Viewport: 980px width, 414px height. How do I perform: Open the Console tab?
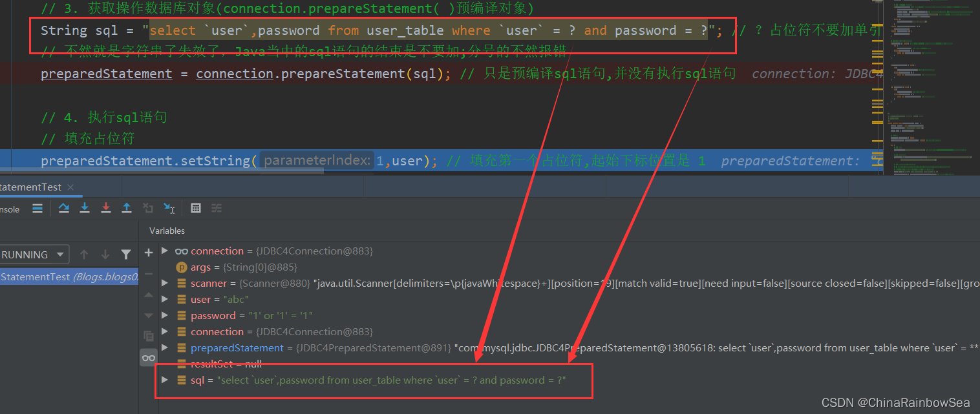click(10, 209)
